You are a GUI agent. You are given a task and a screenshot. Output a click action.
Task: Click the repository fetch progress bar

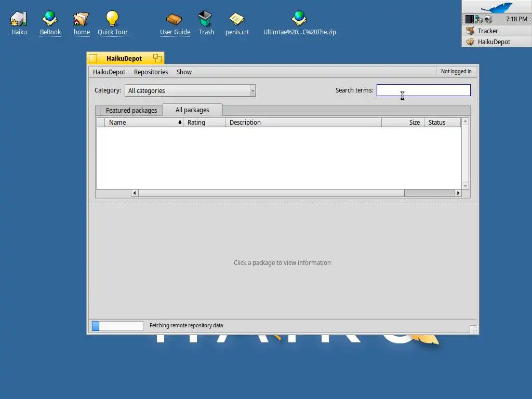point(117,326)
